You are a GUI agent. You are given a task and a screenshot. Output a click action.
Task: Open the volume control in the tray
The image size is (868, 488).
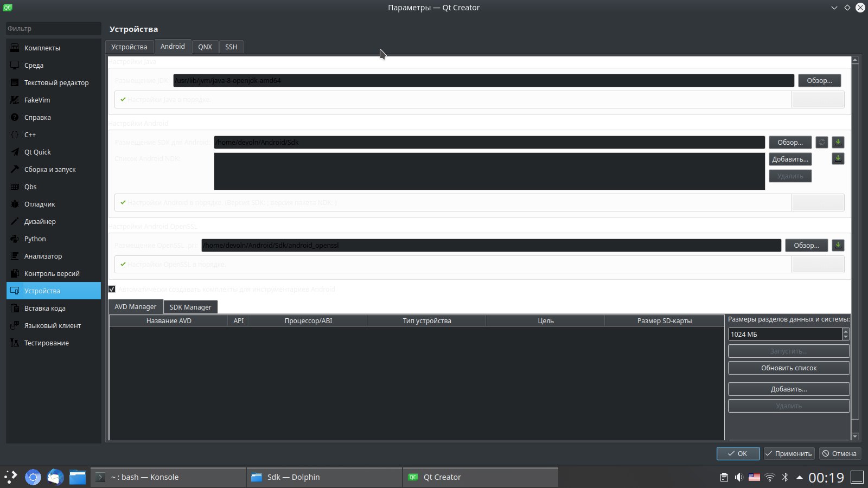(739, 477)
